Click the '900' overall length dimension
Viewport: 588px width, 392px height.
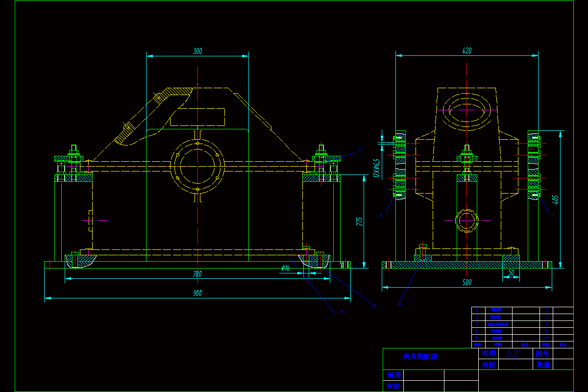point(197,294)
